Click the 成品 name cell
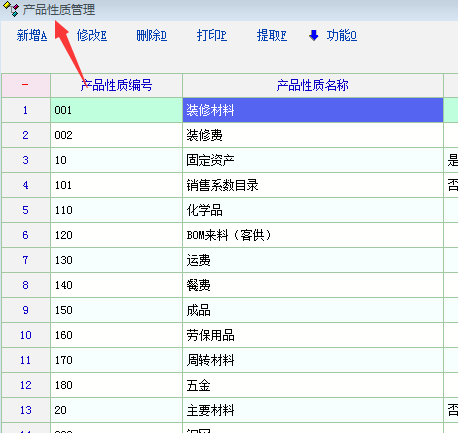Screen dimensions: 458x433 pyautogui.click(x=313, y=310)
